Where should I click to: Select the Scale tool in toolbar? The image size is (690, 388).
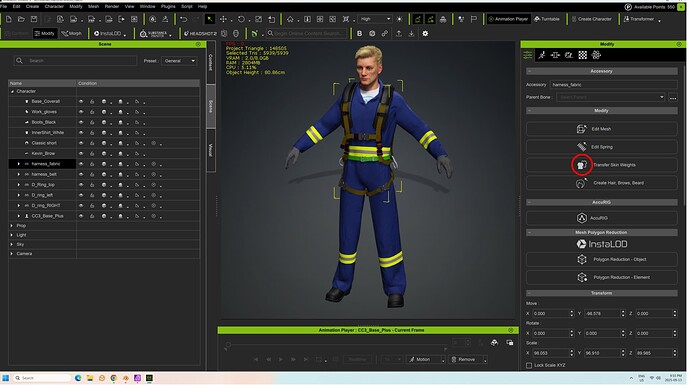(259, 19)
